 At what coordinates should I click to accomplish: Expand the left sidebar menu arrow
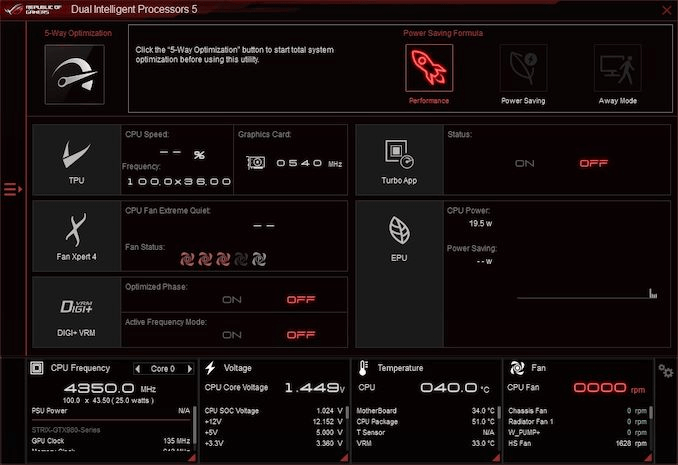click(13, 189)
